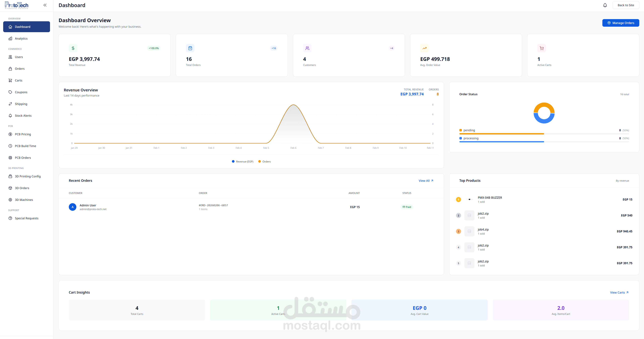Click the ProtoTech logo
644x339 pixels.
(x=16, y=5)
